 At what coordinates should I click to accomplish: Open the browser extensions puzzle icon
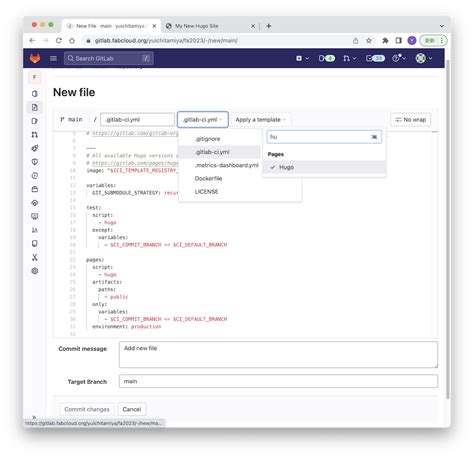click(x=385, y=41)
